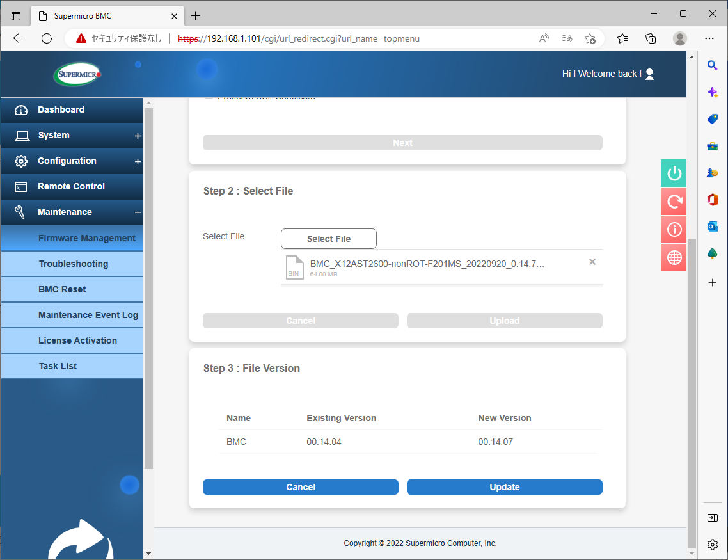Open the favorites list icon
Viewport: 728px width, 560px height.
tap(622, 38)
